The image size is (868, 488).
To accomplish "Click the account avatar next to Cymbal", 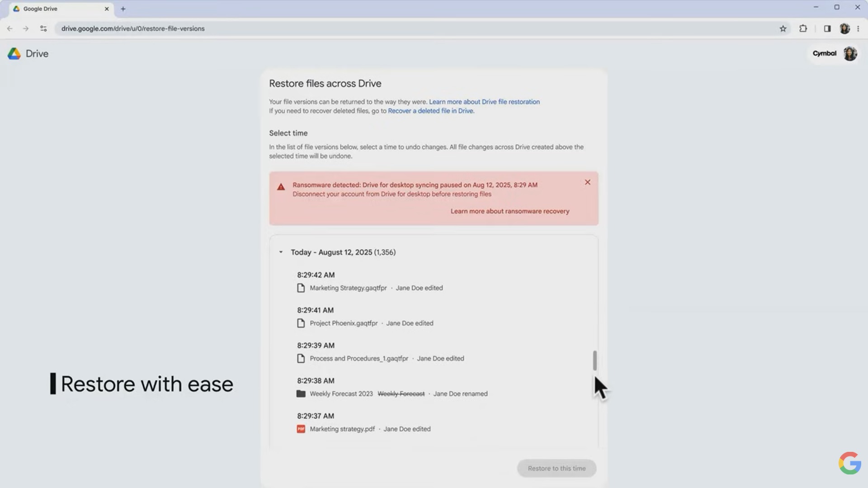I will point(850,53).
